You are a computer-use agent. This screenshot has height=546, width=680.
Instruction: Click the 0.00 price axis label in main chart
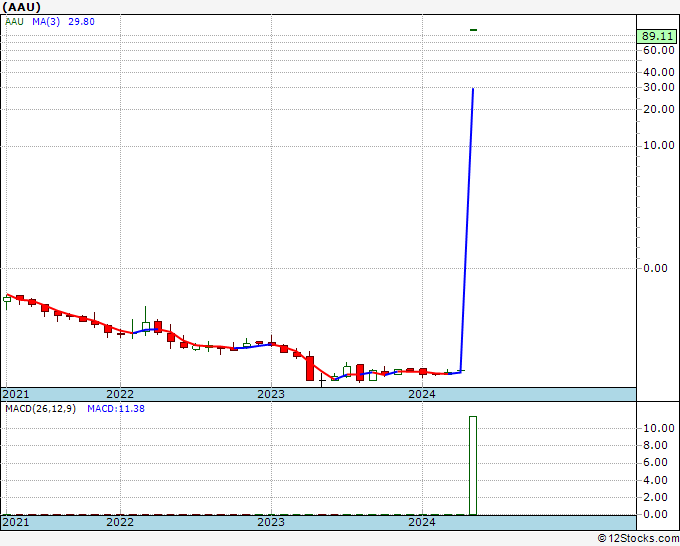tap(655, 268)
